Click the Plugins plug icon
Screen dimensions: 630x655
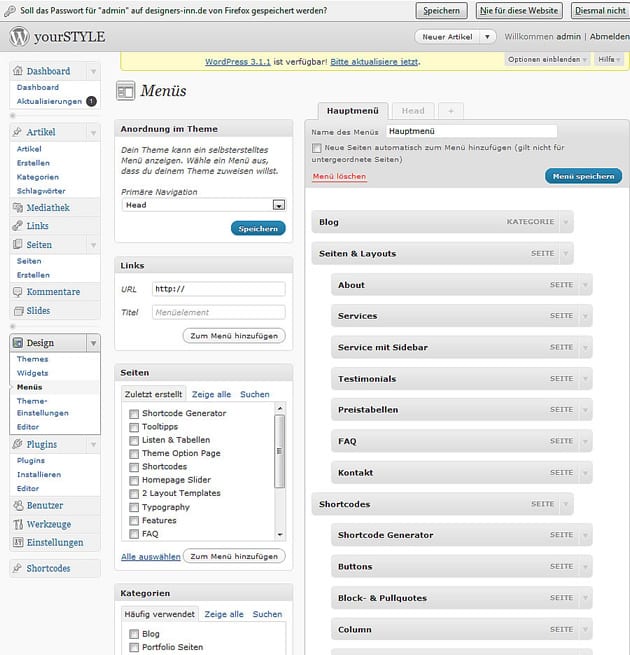coord(18,444)
